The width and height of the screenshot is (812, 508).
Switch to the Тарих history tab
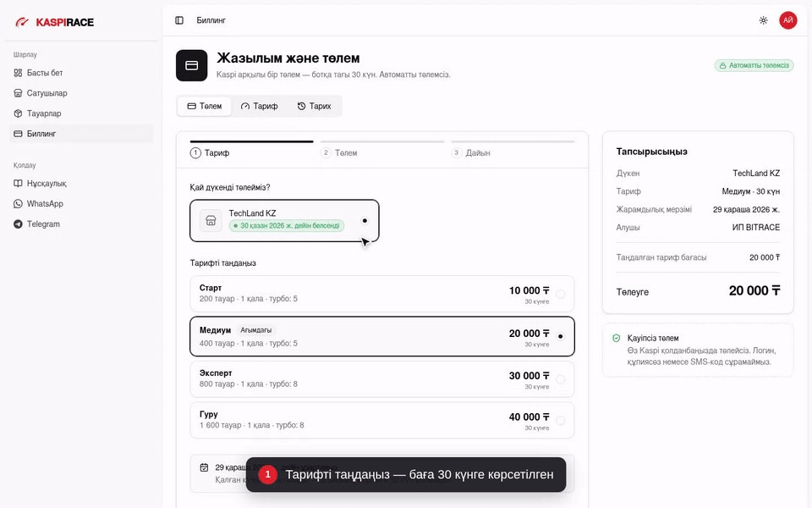pyautogui.click(x=315, y=107)
